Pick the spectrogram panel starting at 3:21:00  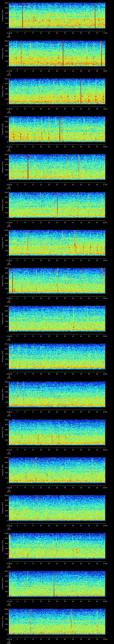tap(57, 205)
